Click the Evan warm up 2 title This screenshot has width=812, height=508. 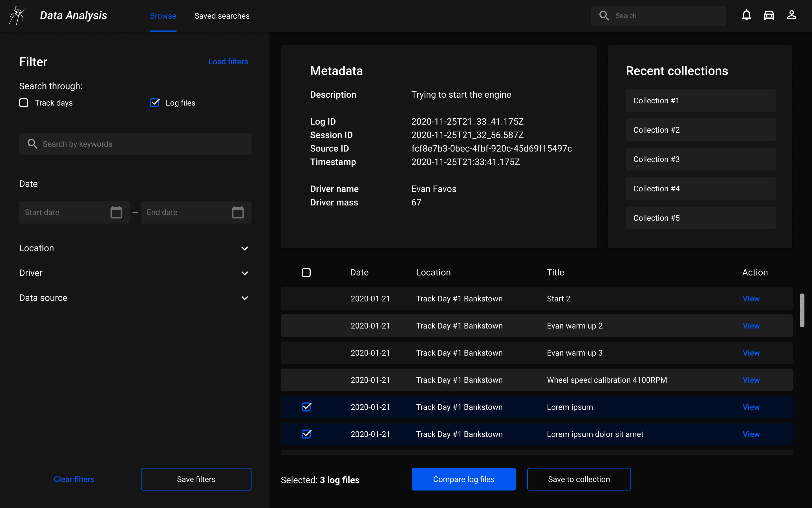[574, 326]
